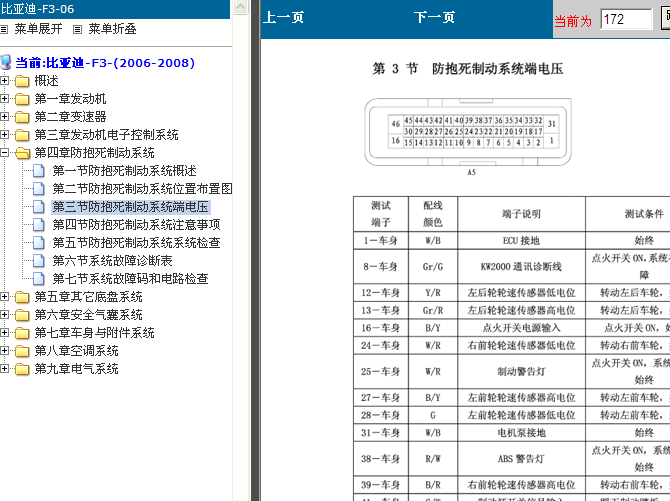Select the 第六章安全气囊系统 chapter label
This screenshot has height=501, width=670.
click(x=88, y=315)
